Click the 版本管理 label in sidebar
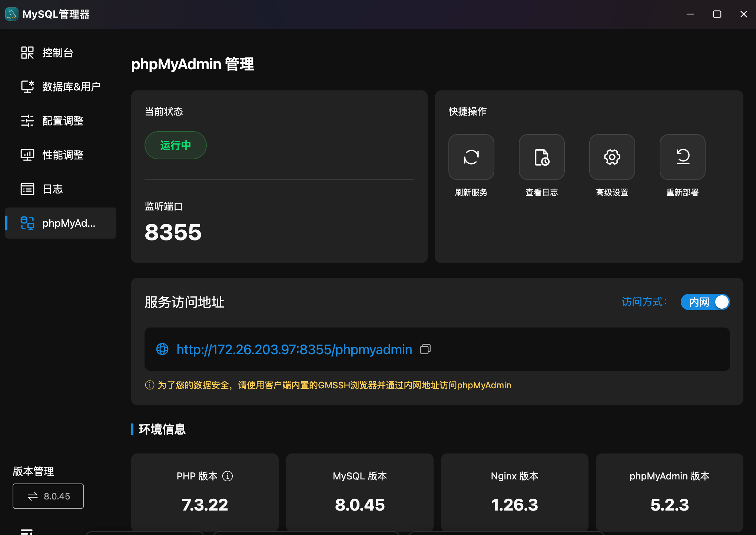The height and width of the screenshot is (535, 756). point(33,471)
